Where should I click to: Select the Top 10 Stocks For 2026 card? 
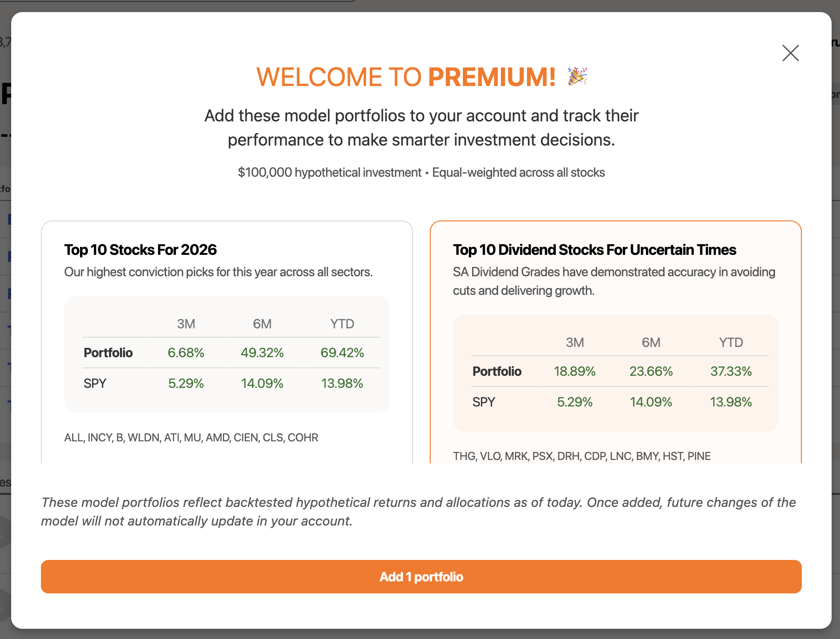227,342
